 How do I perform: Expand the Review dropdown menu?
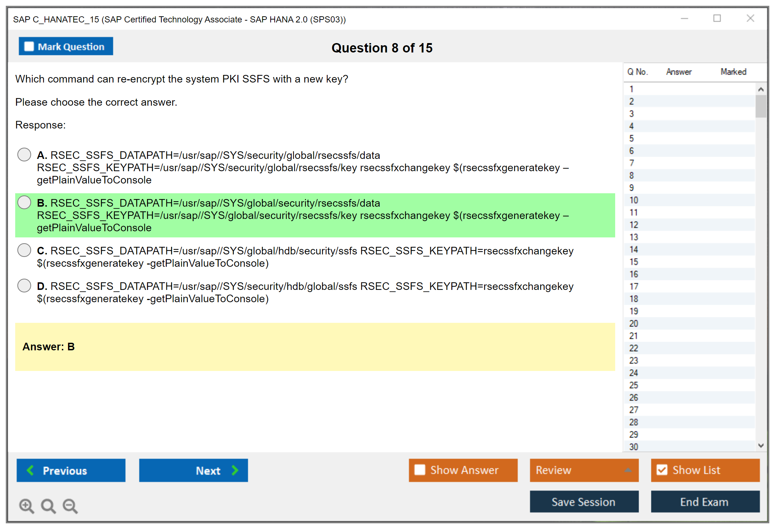click(x=628, y=470)
